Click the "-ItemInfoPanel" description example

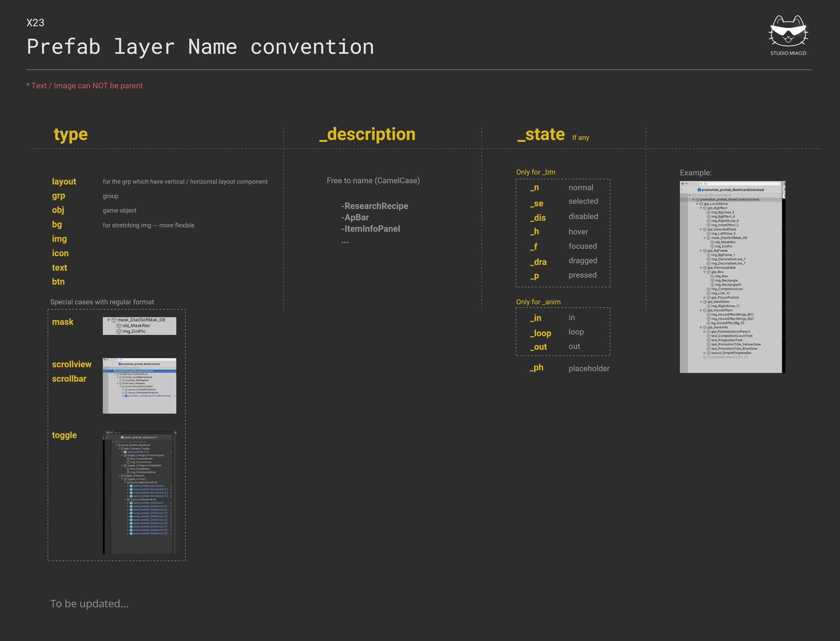371,229
